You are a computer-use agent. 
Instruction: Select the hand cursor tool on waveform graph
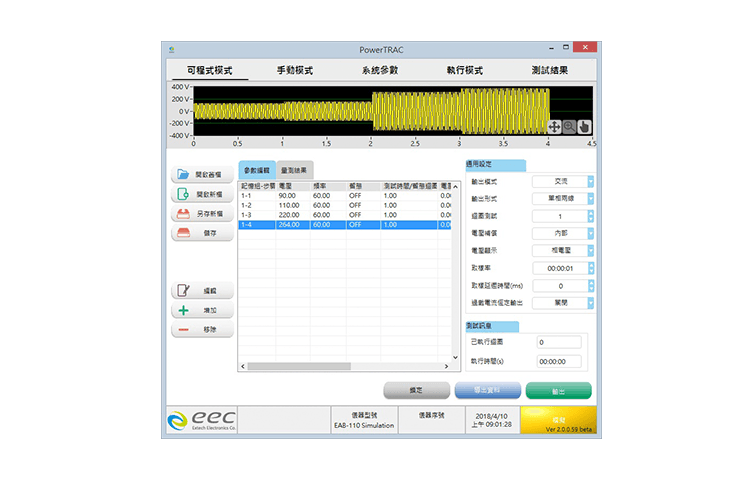584,127
